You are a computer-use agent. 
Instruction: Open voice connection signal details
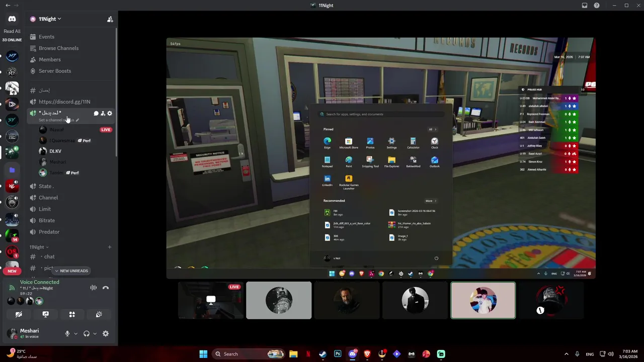tap(12, 288)
